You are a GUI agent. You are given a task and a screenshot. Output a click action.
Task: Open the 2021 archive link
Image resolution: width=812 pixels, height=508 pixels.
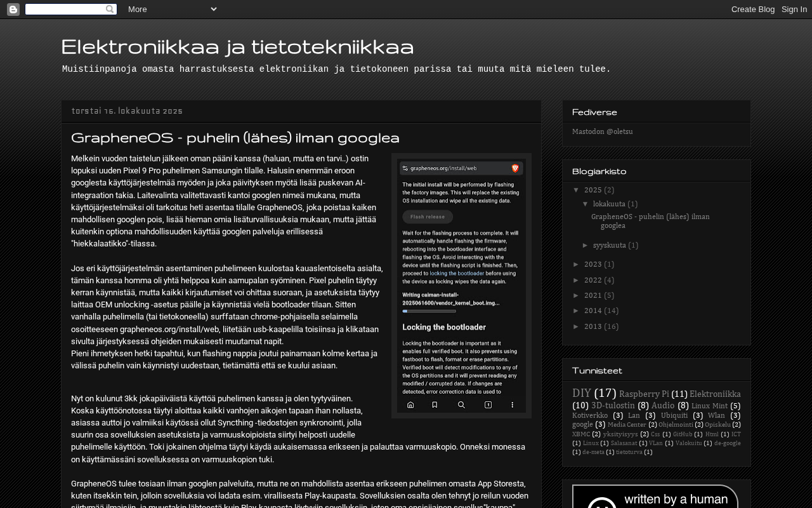[x=593, y=295]
